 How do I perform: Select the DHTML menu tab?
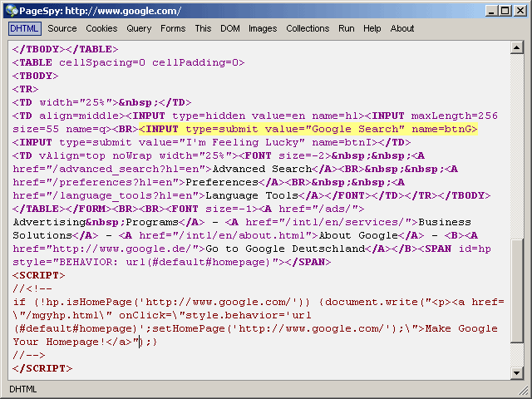pyautogui.click(x=25, y=28)
